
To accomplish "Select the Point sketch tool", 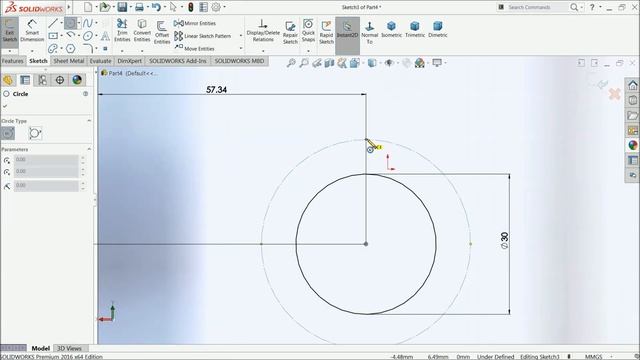I will (105, 49).
